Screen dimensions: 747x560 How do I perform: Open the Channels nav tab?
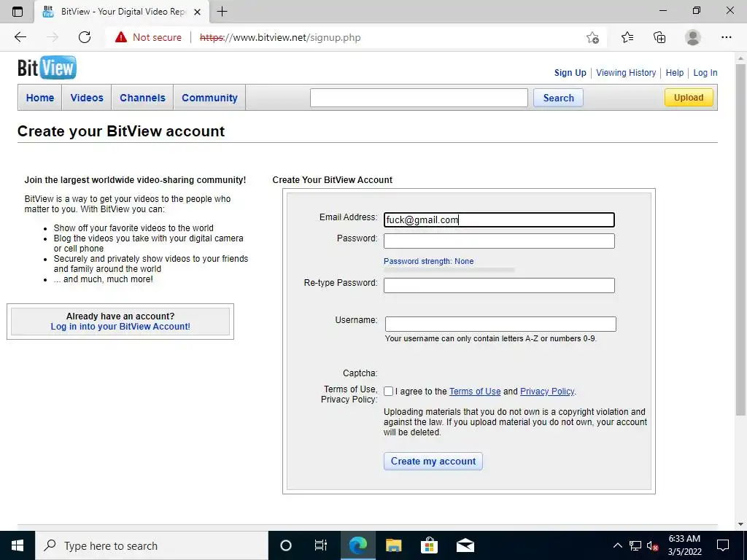[x=142, y=98]
